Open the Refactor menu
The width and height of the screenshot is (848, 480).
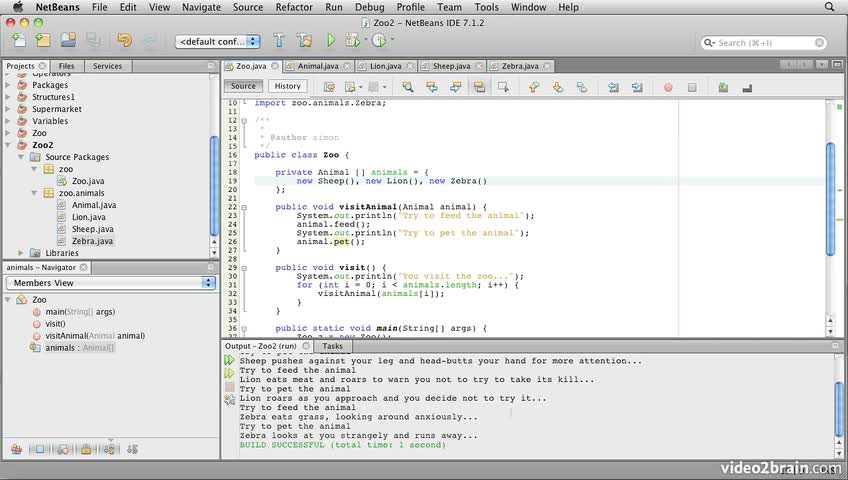click(x=293, y=7)
